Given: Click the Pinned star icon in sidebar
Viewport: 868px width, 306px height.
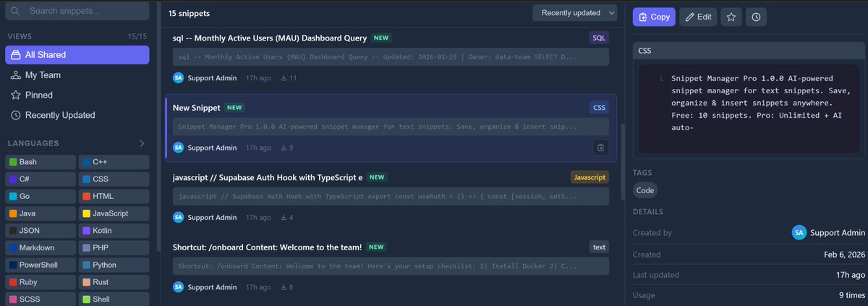Looking at the screenshot, I should (16, 95).
